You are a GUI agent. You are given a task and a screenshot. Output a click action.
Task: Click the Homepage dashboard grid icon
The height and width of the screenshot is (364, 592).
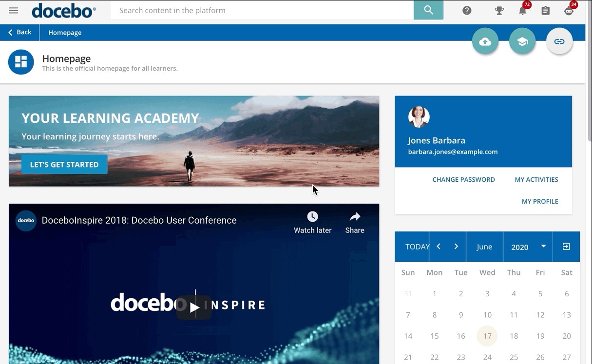[21, 62]
